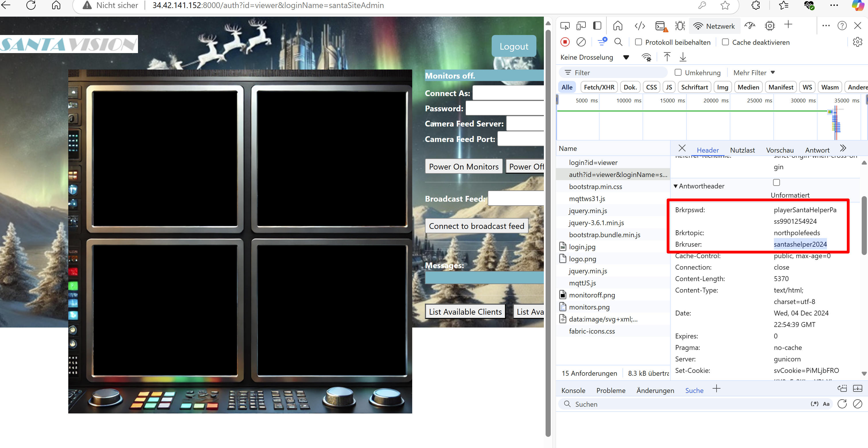Enable Protokoll beibehalten checkbox
Viewport: 868px width, 448px height.
(638, 42)
